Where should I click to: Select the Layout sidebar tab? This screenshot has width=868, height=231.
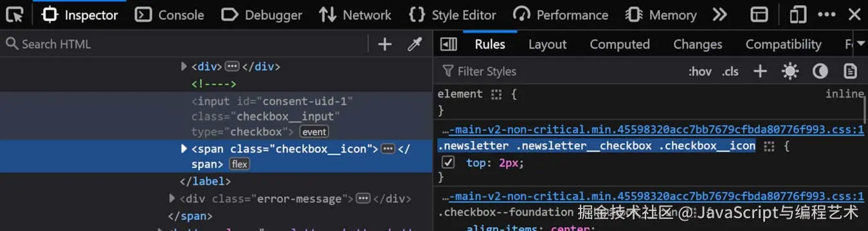click(547, 44)
